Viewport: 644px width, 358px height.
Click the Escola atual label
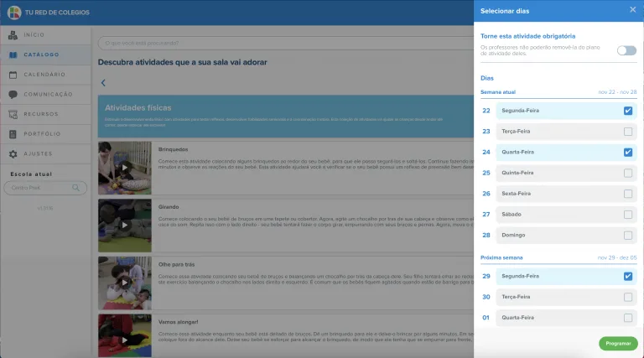coord(31,174)
